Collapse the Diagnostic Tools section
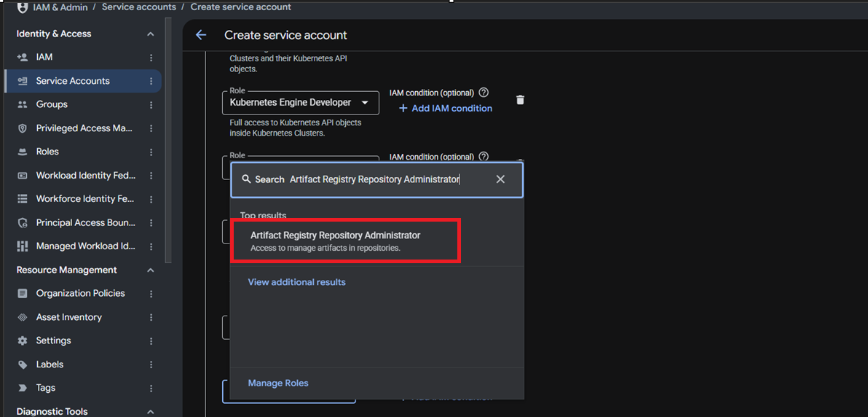868x417 pixels. click(x=150, y=411)
